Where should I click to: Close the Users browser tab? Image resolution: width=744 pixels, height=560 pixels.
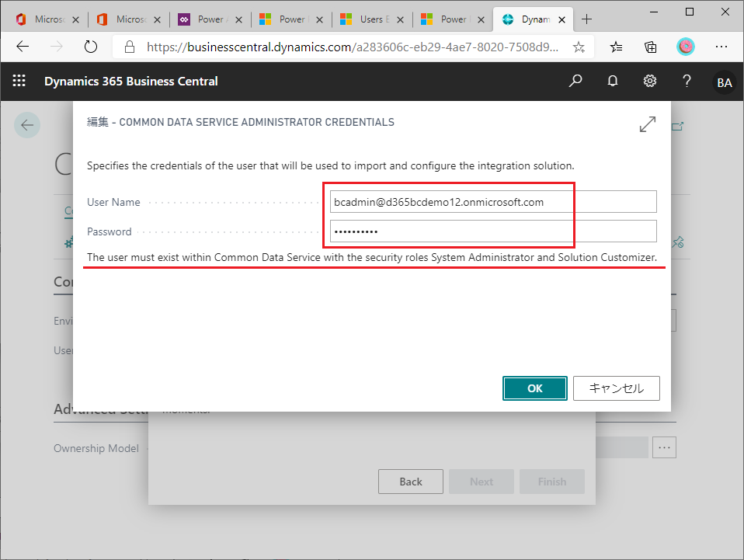(400, 19)
